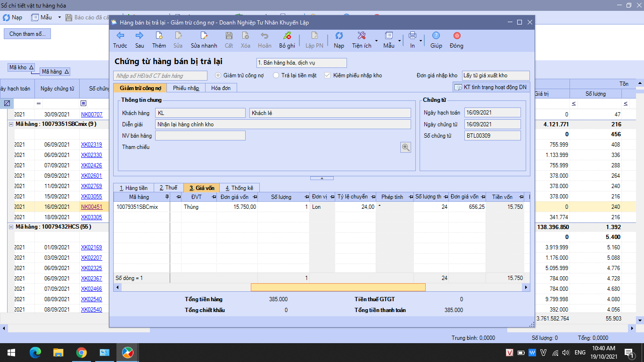Image resolution: width=644 pixels, height=362 pixels.
Task: Switch to the Phiếu nhập tab
Action: tap(186, 88)
